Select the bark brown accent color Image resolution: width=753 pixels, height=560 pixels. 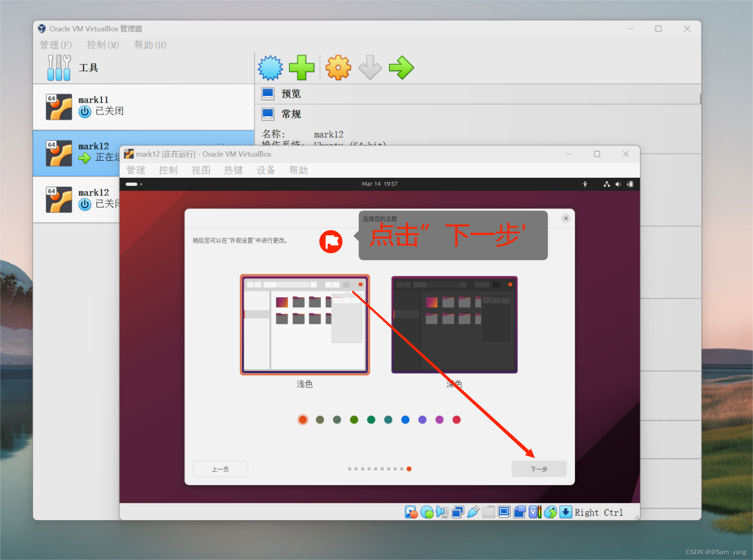(320, 420)
